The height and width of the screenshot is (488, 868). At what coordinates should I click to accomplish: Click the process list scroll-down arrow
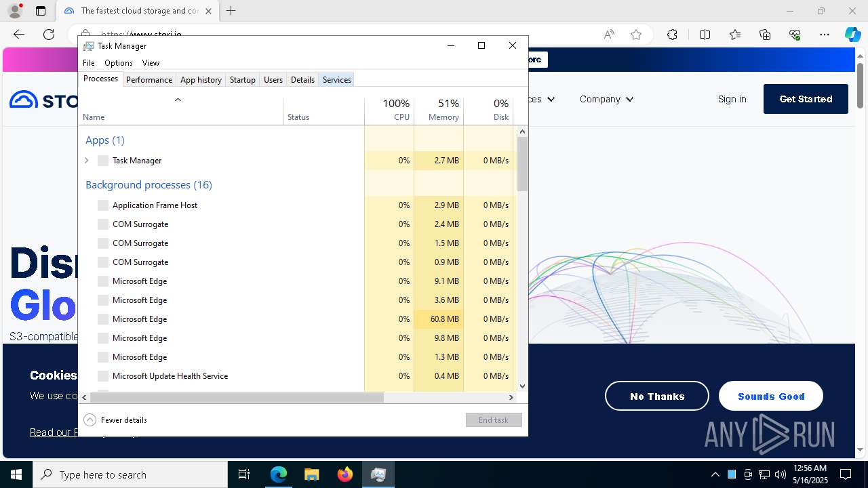(x=522, y=386)
